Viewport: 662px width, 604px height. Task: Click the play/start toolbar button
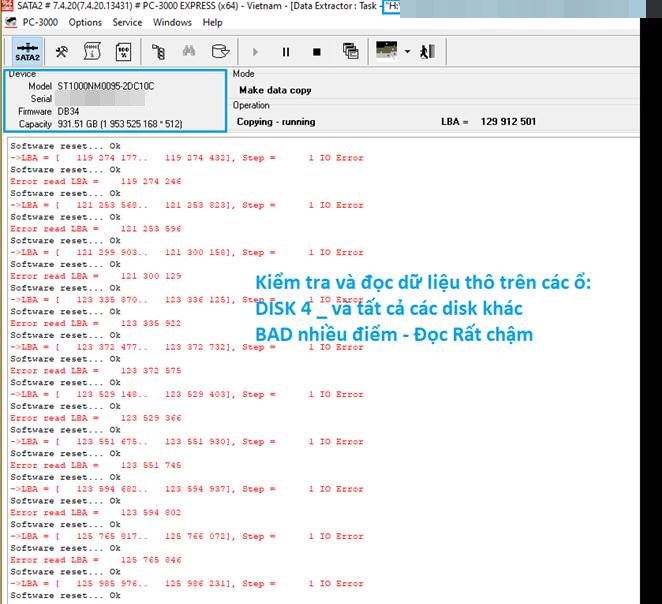[255, 52]
